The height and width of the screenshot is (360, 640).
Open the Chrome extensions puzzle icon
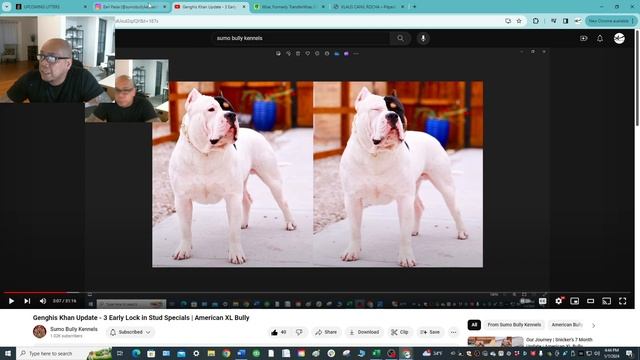(536, 21)
